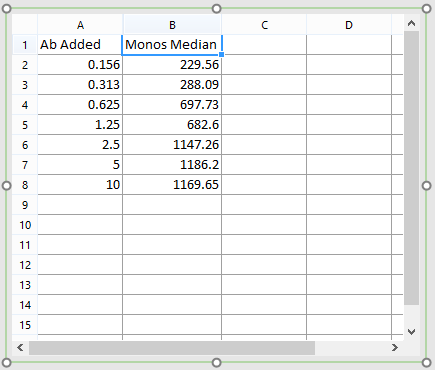This screenshot has height=370, width=435.
Task: Click cell containing 682.6
Action: pyautogui.click(x=172, y=125)
